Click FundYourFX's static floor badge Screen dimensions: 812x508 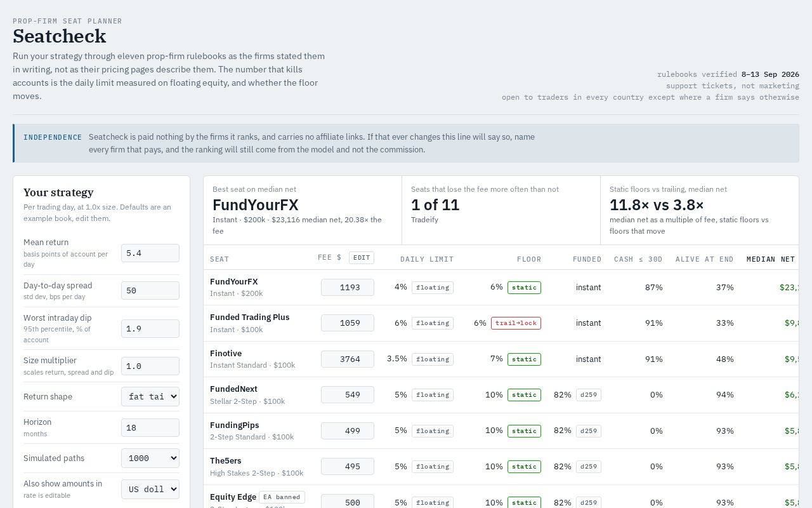coord(524,287)
